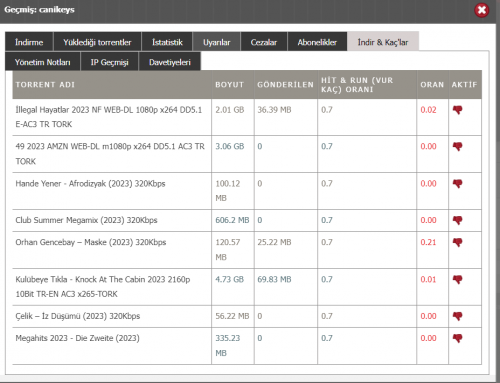Screen dimensions: 500x383
Task: Switch to the Davetiyeleri tab
Action: click(170, 62)
